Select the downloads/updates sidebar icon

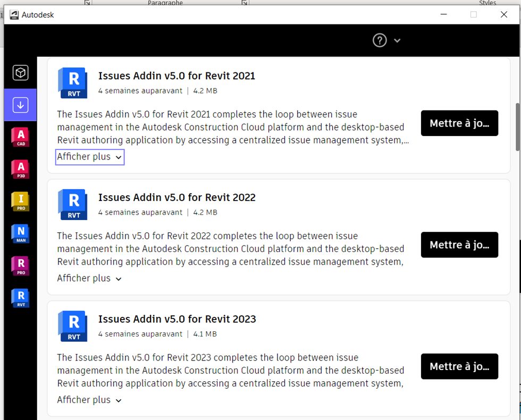(20, 105)
